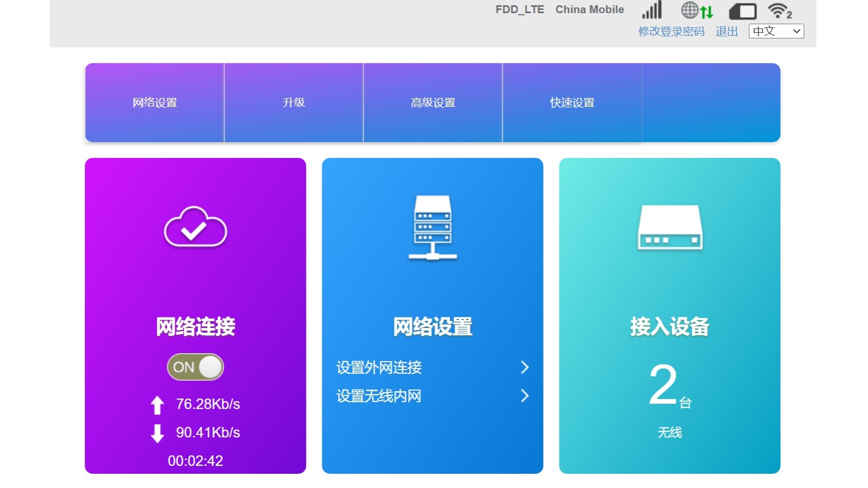868x488 pixels.
Task: Click the connected device count 2
Action: [663, 385]
